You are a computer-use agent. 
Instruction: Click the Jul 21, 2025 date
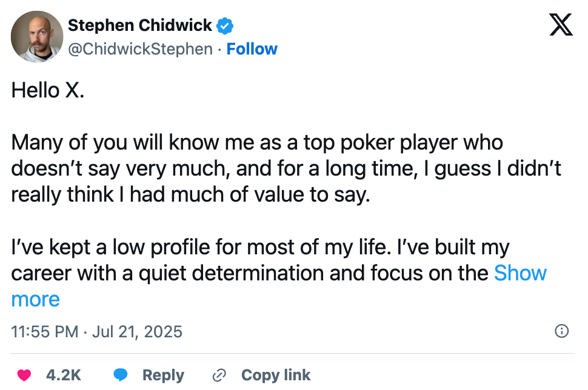pyautogui.click(x=137, y=331)
